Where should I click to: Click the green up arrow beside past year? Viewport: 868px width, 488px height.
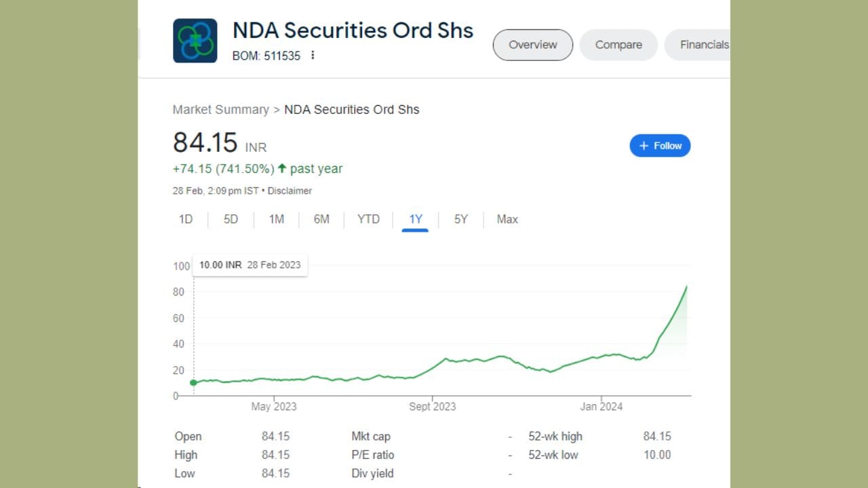click(282, 169)
